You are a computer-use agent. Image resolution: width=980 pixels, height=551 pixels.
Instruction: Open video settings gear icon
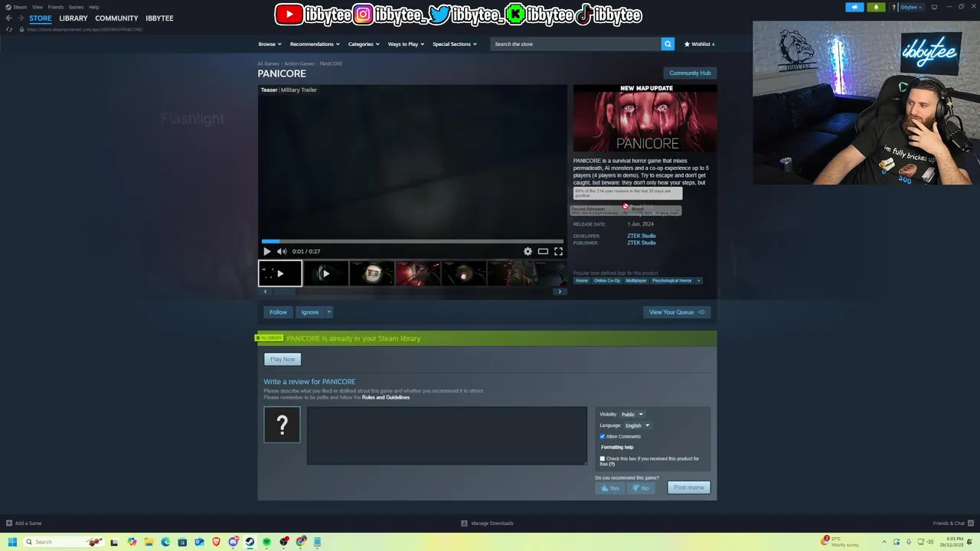pos(528,251)
